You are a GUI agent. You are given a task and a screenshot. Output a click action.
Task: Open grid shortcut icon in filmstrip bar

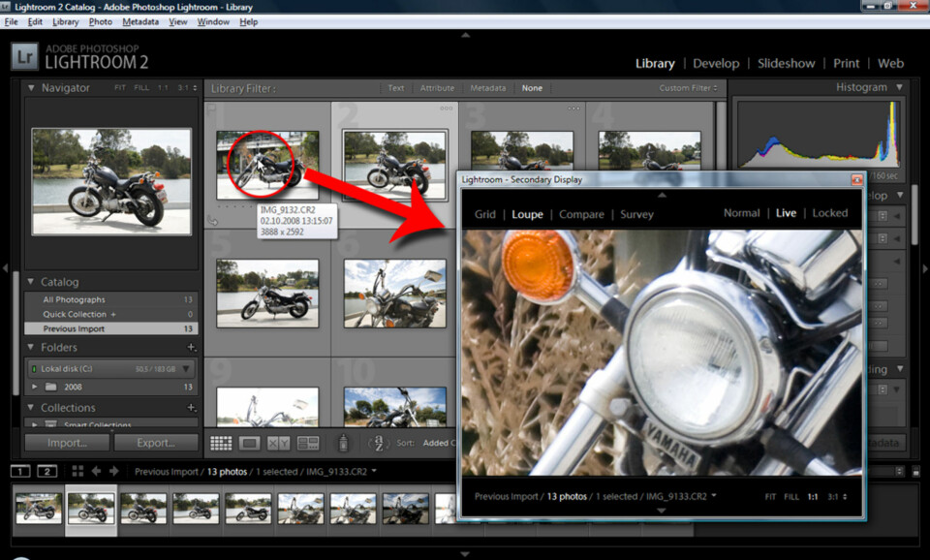click(77, 471)
